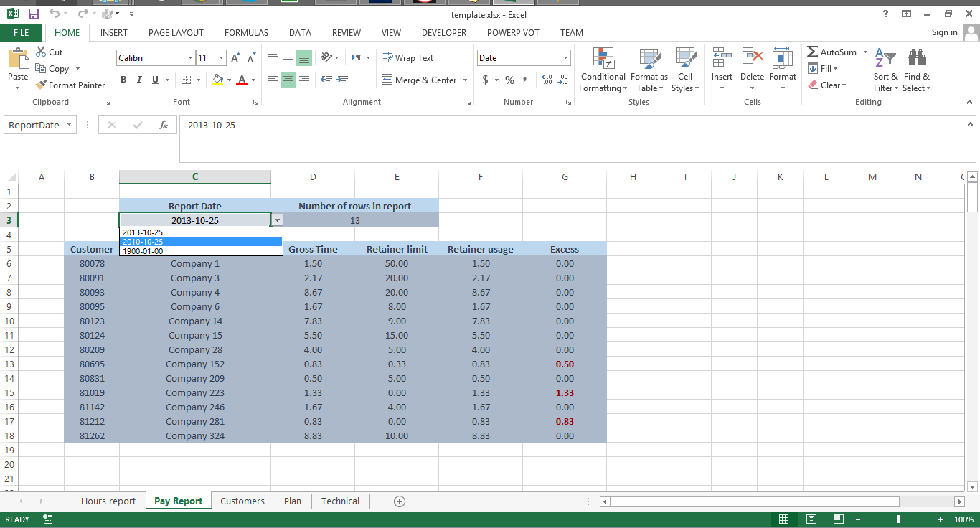Viewport: 980px width, 528px height.
Task: Open the Merge & Center arrow
Action: click(x=466, y=80)
